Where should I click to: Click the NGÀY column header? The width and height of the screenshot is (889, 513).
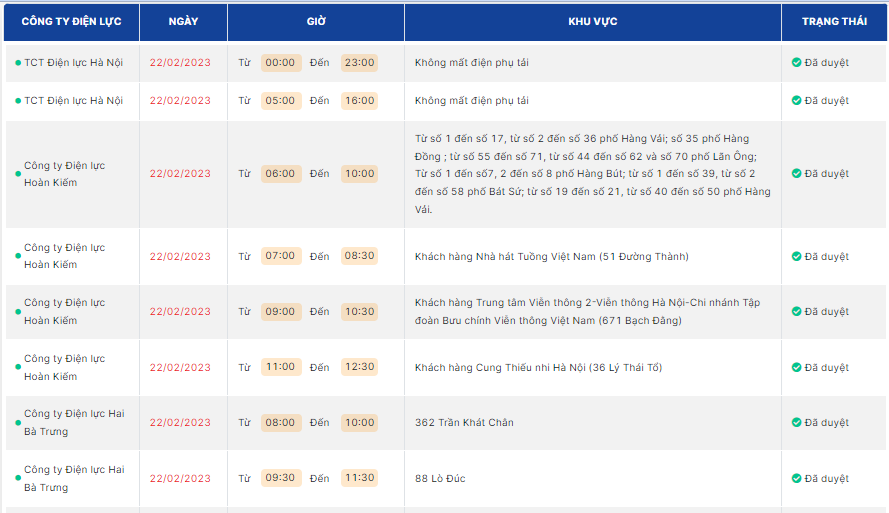pos(183,22)
